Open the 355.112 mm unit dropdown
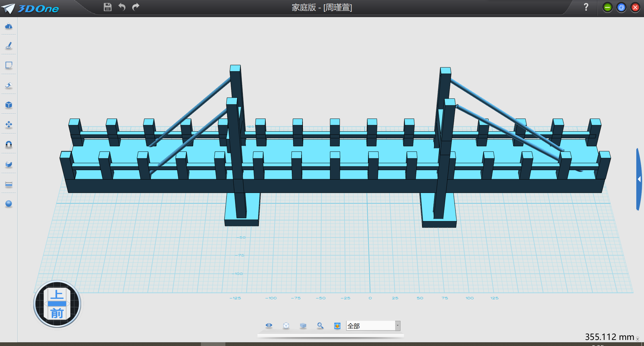 637,339
